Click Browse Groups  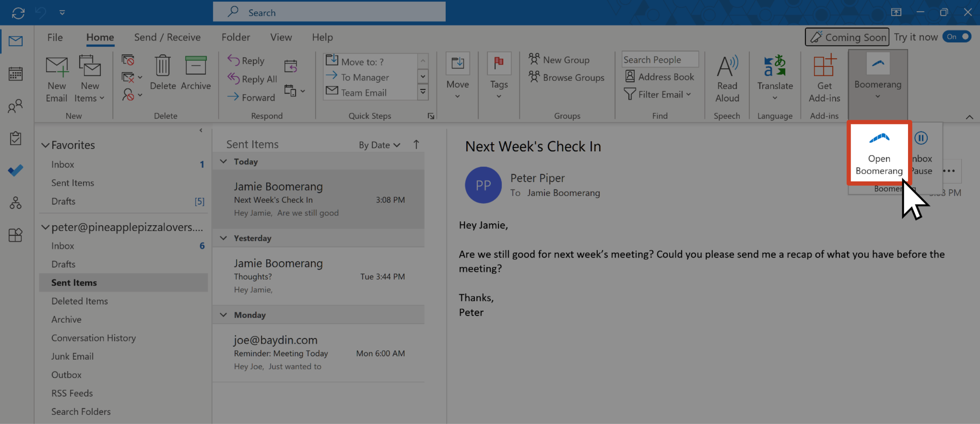click(567, 77)
